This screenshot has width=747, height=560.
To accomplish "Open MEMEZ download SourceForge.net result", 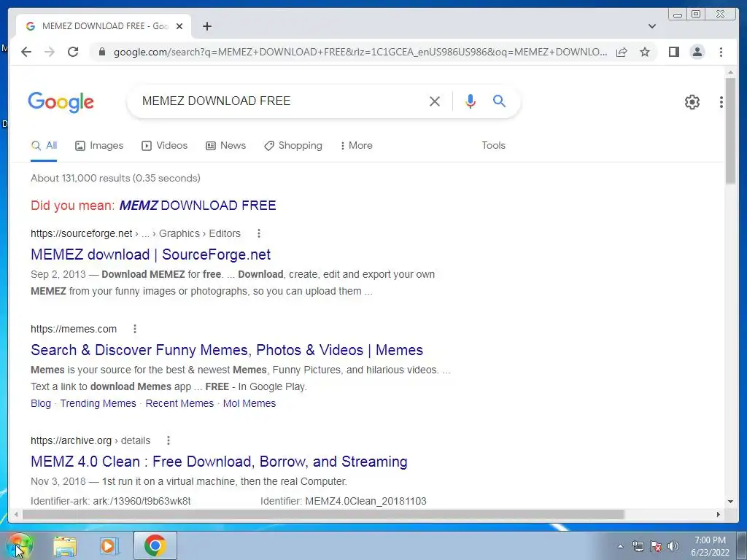I will pos(150,254).
